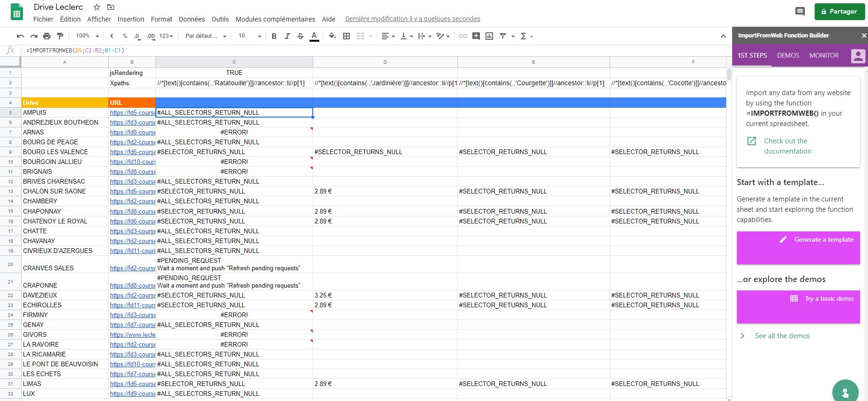Viewport: 868px width, 401px height.
Task: Print the spreadsheet via printer icon
Action: tap(47, 36)
